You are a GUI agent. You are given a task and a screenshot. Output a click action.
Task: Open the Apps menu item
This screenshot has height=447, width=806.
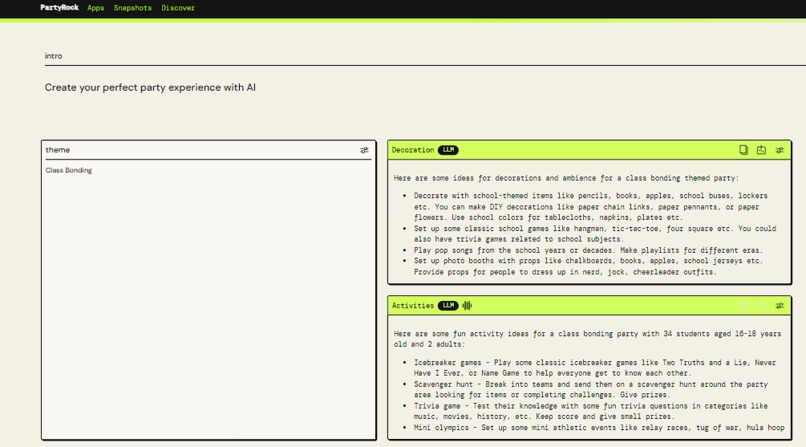(96, 8)
